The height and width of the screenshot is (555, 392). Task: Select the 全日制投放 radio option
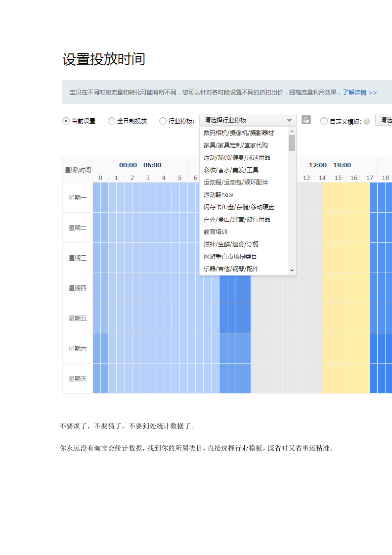pyautogui.click(x=111, y=121)
